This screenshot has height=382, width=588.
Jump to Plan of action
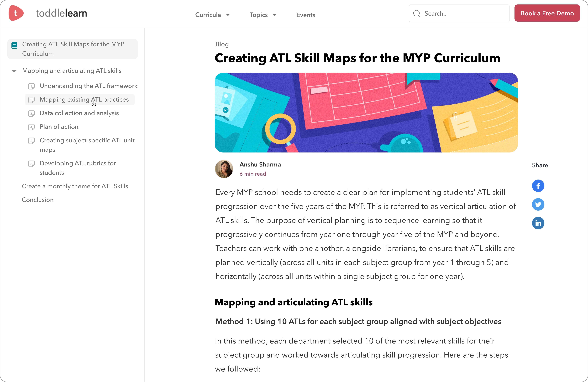pyautogui.click(x=59, y=127)
